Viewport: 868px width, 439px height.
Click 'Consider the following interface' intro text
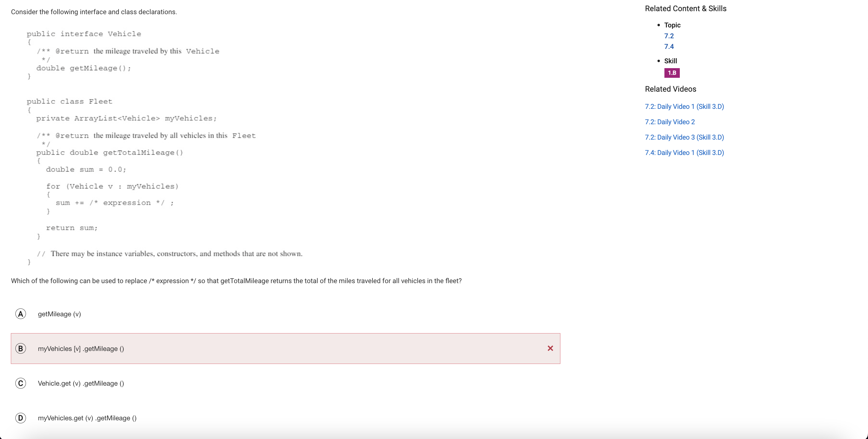pos(94,12)
